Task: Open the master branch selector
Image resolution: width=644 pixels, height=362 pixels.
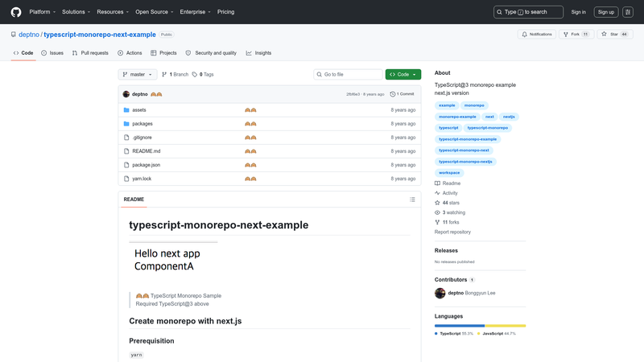Action: [x=138, y=74]
